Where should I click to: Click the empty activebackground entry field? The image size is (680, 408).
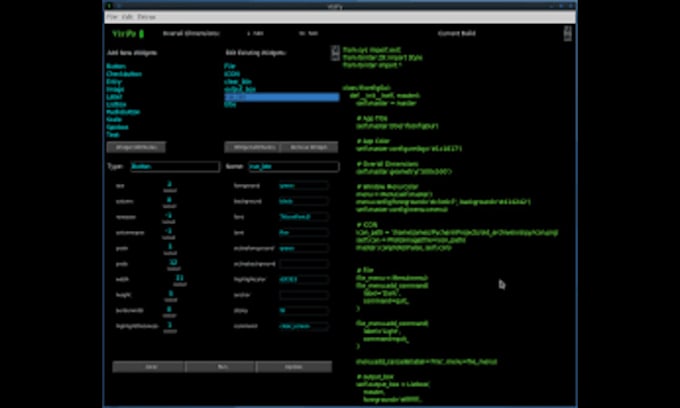303,264
